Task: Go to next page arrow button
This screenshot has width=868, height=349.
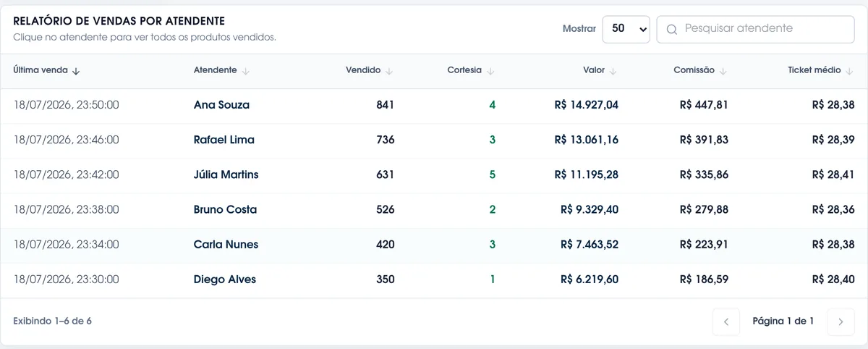Action: coord(841,321)
